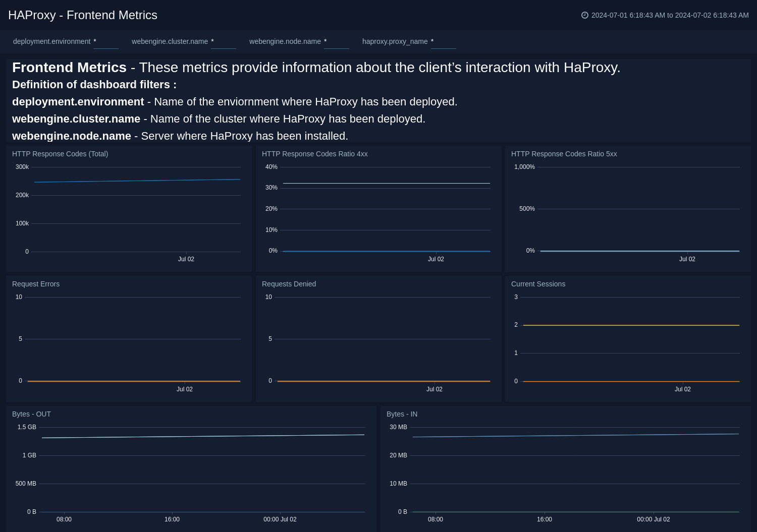Select the Request Errors panel title
Screen dimensions: 757x532
point(36,284)
